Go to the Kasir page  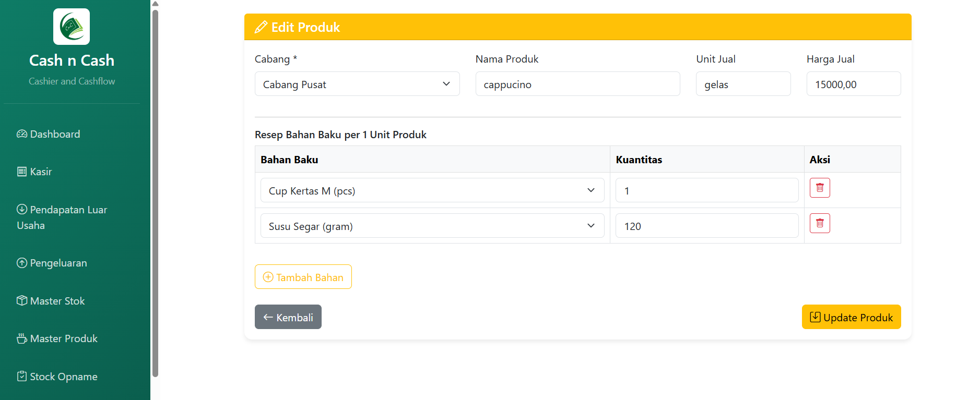point(34,172)
